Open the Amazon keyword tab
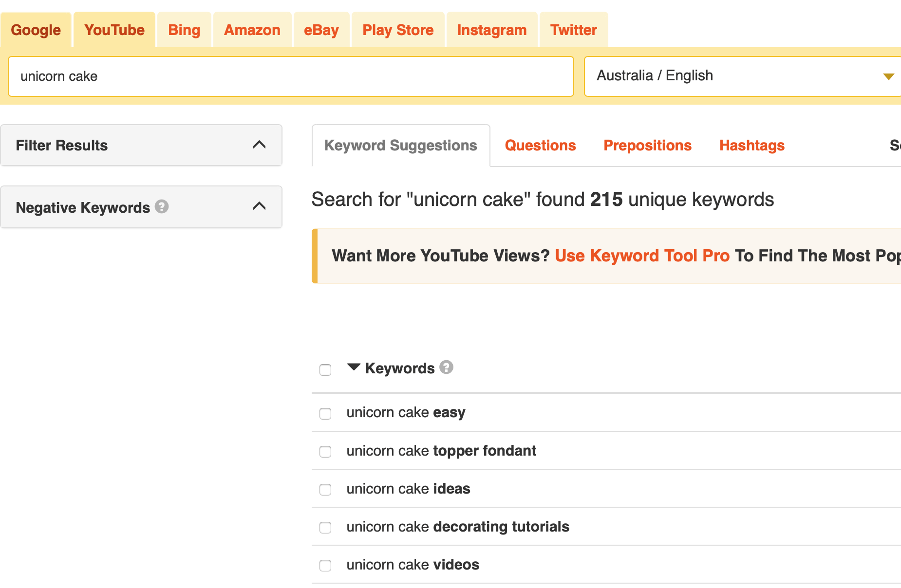 252,30
